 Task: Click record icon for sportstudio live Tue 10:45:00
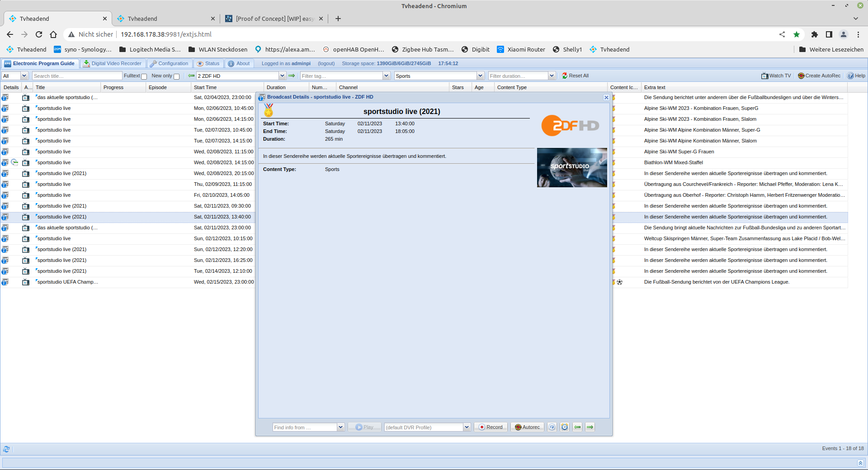coord(26,130)
